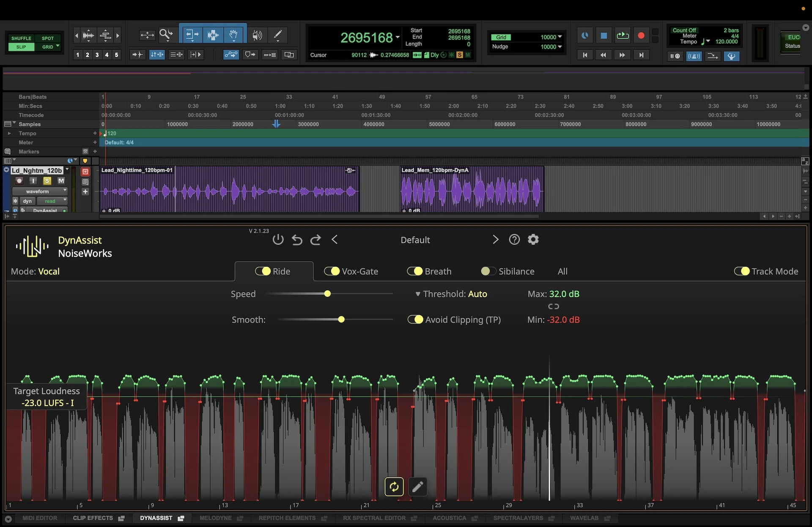The image size is (812, 527).
Task: Select the Pencil tool in toolbar
Action: (x=277, y=35)
